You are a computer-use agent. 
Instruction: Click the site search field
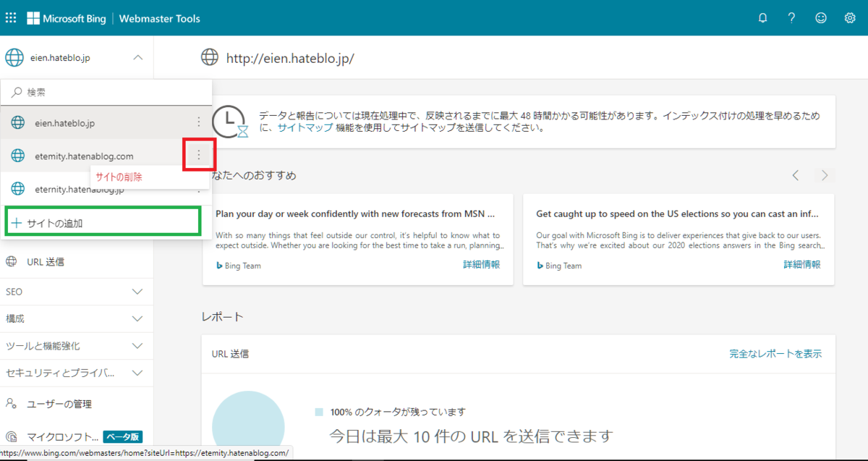click(106, 93)
